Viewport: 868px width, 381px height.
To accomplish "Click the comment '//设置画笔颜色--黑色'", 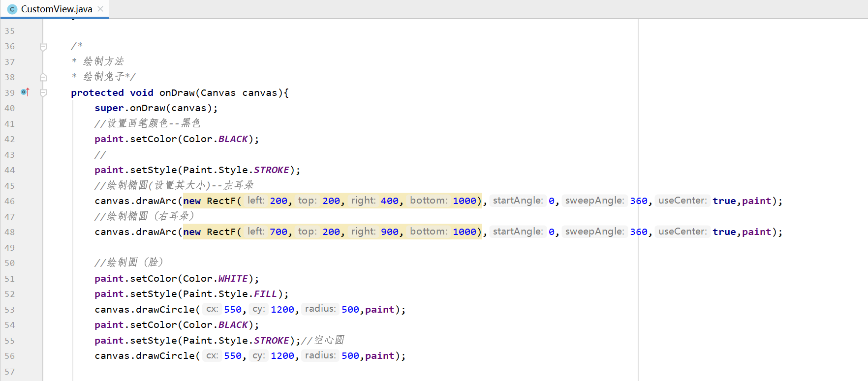I will pos(148,123).
